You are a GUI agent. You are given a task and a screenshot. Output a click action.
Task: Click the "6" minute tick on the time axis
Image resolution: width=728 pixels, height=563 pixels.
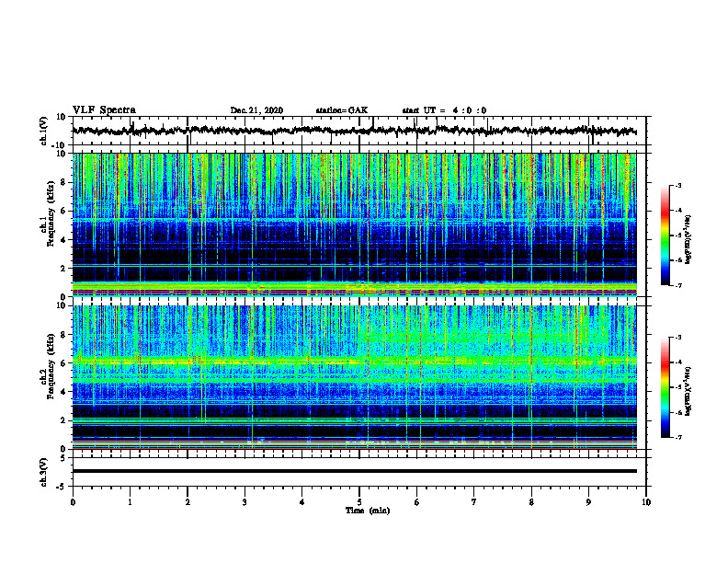coord(417,502)
